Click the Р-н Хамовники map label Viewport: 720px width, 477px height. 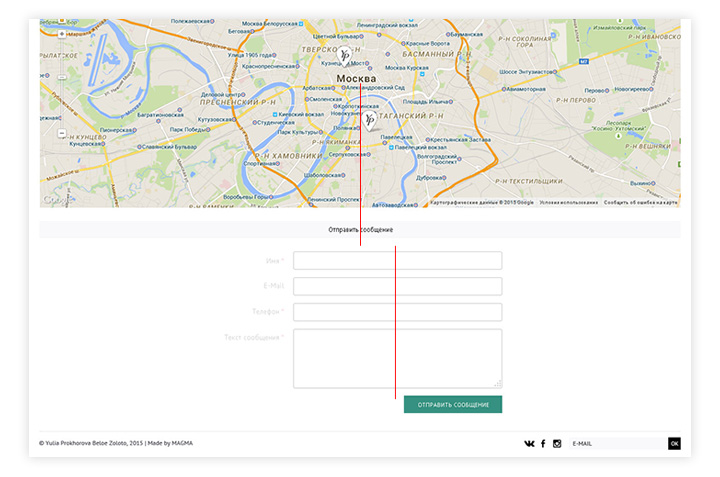[289, 156]
